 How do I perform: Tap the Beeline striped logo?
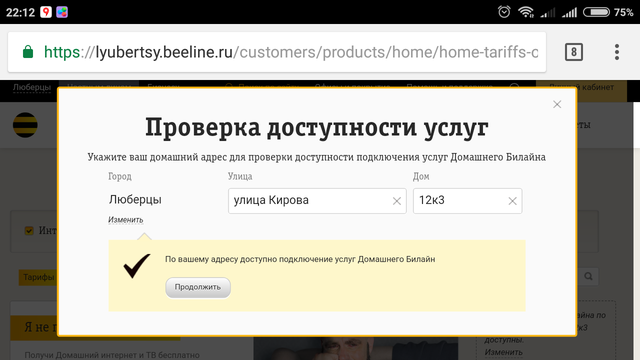[25, 125]
